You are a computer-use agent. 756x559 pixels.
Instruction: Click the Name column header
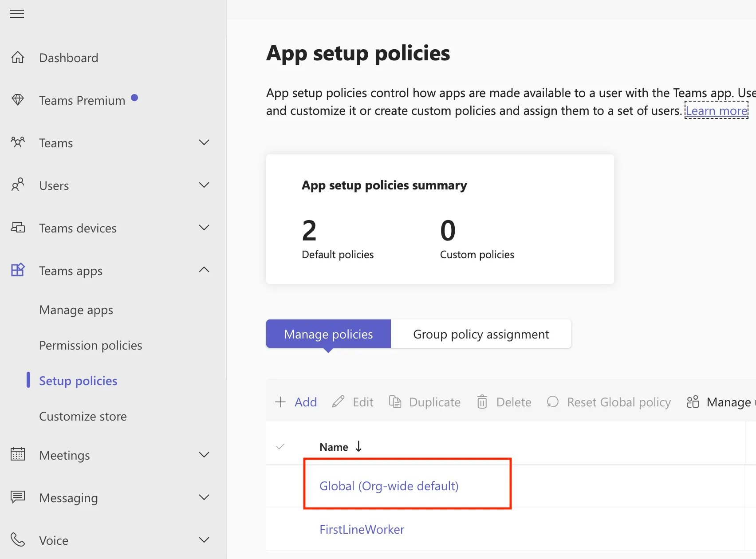334,447
